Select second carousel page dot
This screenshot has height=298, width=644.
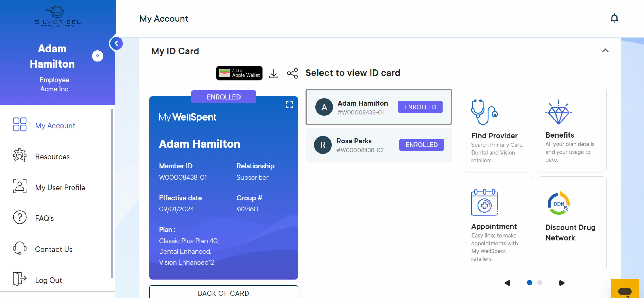coord(539,283)
